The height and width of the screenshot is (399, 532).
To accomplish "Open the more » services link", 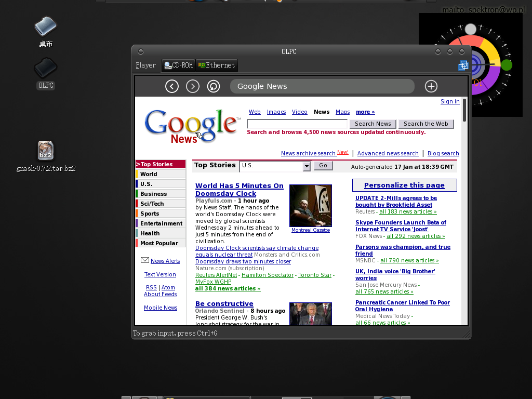I will point(365,112).
